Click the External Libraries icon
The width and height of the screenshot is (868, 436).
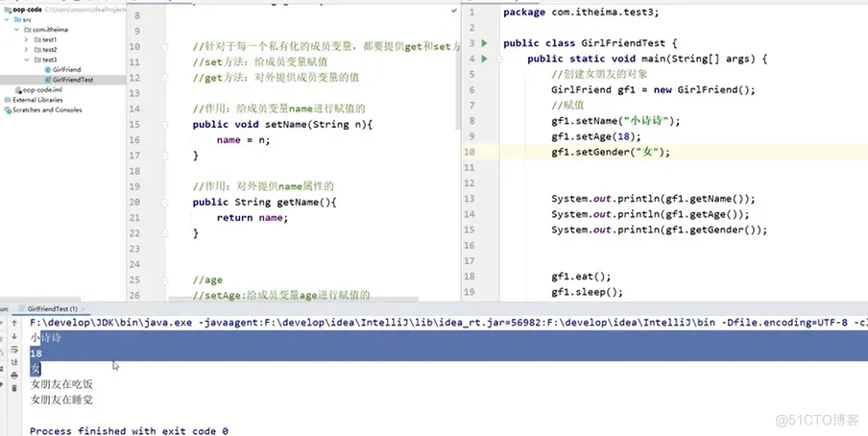[x=8, y=100]
